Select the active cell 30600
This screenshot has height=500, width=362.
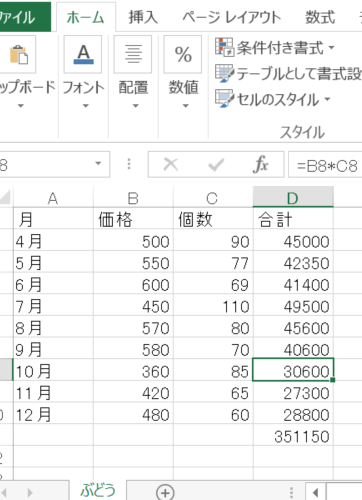click(293, 370)
